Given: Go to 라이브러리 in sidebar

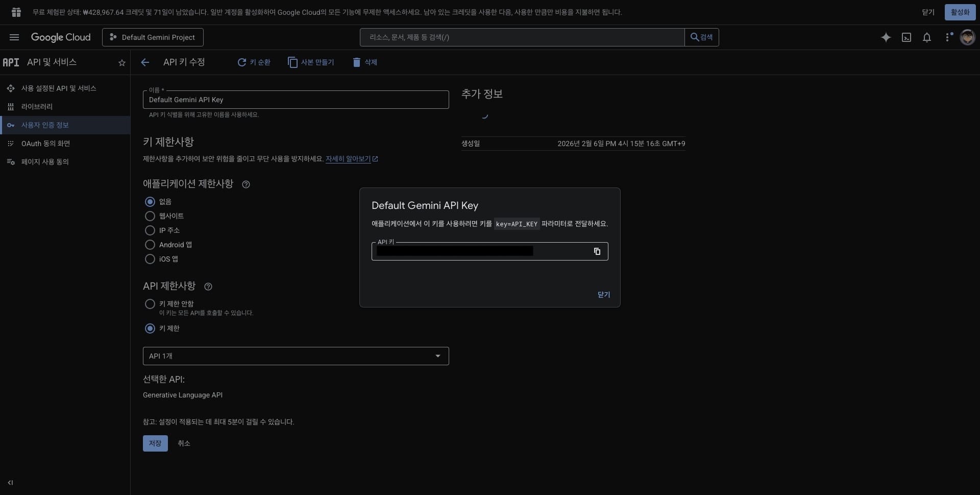Looking at the screenshot, I should [37, 107].
